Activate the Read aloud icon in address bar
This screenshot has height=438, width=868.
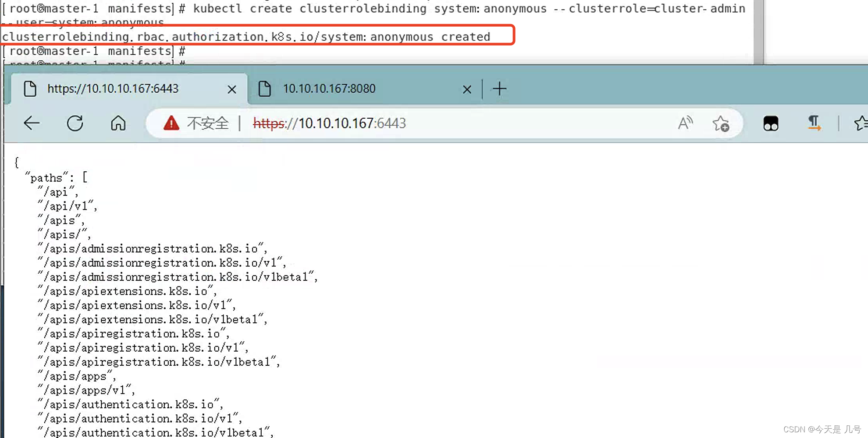click(685, 124)
